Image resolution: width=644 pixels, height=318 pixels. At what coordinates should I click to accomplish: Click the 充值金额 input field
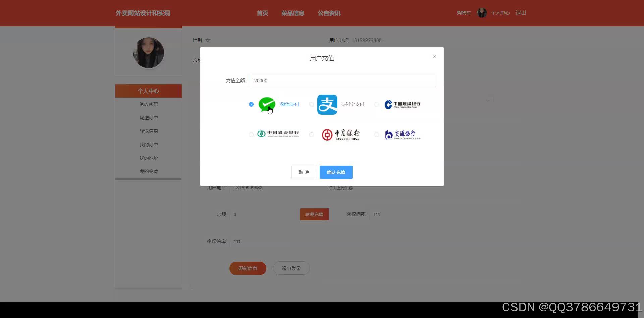[x=342, y=81]
